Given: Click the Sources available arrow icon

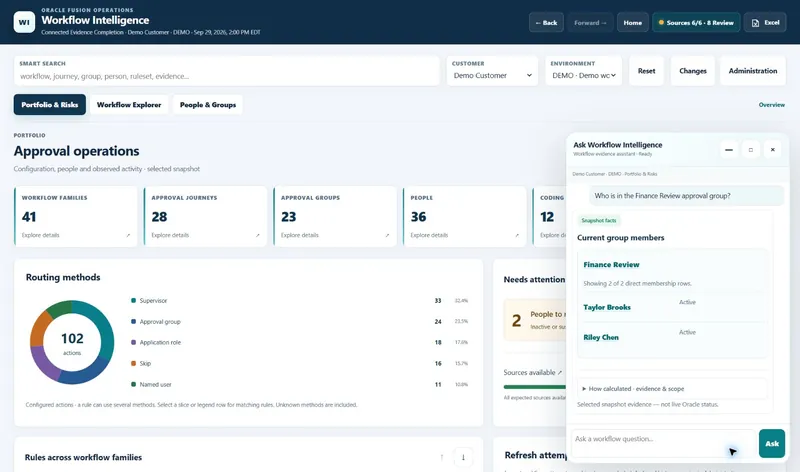Looking at the screenshot, I should [x=560, y=372].
